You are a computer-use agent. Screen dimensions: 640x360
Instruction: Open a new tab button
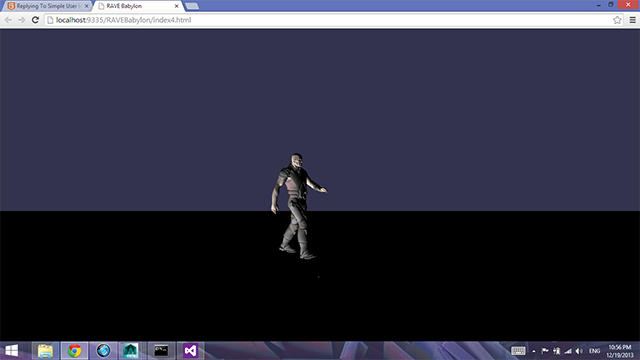click(x=192, y=6)
